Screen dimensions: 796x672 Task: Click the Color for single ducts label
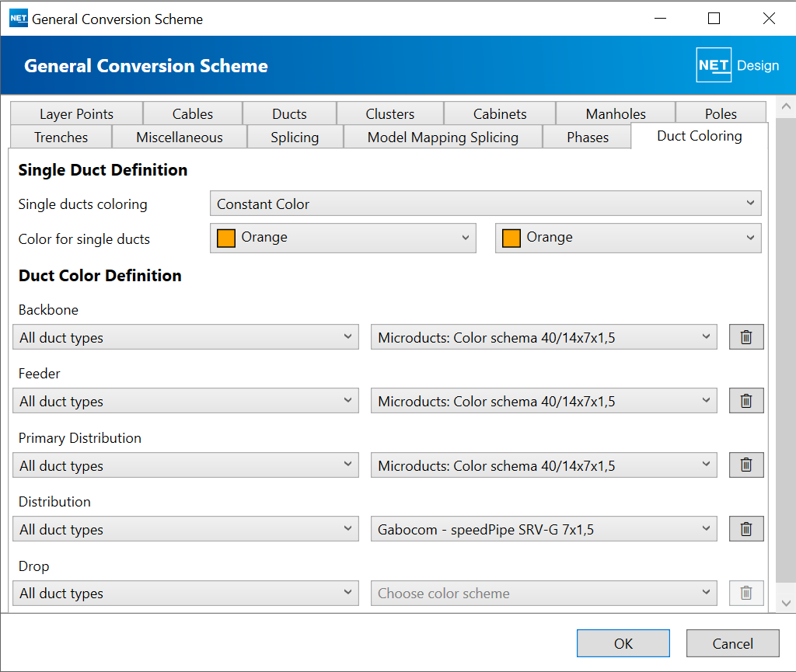[x=84, y=239]
